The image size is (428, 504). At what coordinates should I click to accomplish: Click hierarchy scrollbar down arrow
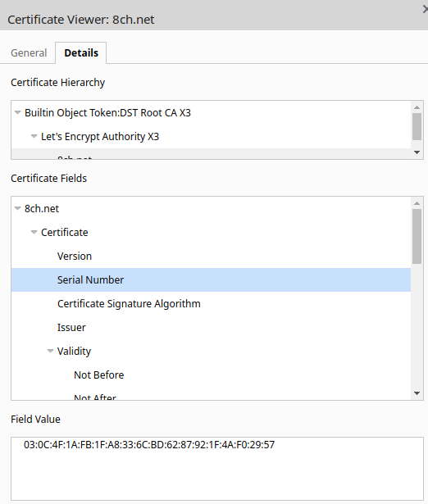(417, 152)
